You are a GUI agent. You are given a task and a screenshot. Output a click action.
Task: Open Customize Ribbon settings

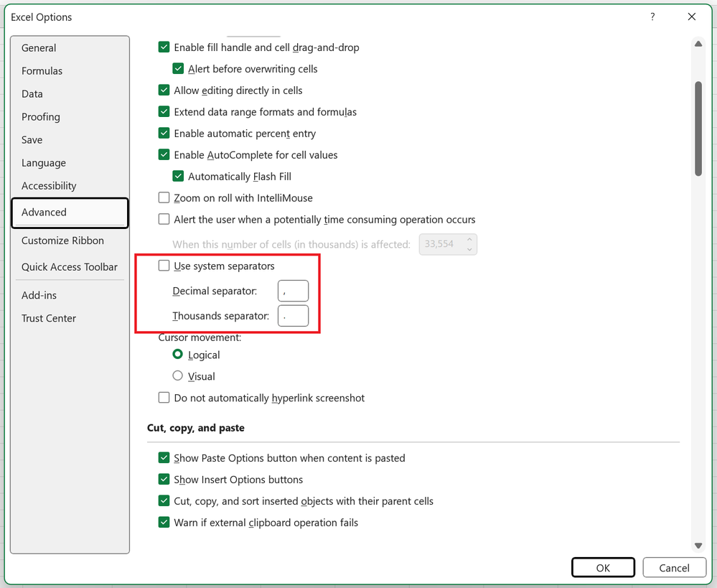pos(70,241)
